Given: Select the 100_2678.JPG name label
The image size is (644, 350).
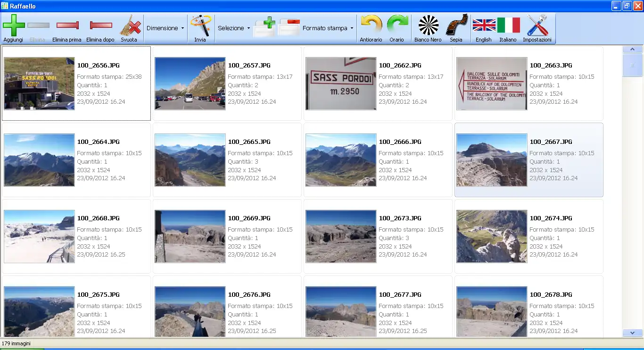Looking at the screenshot, I should click(x=551, y=295).
